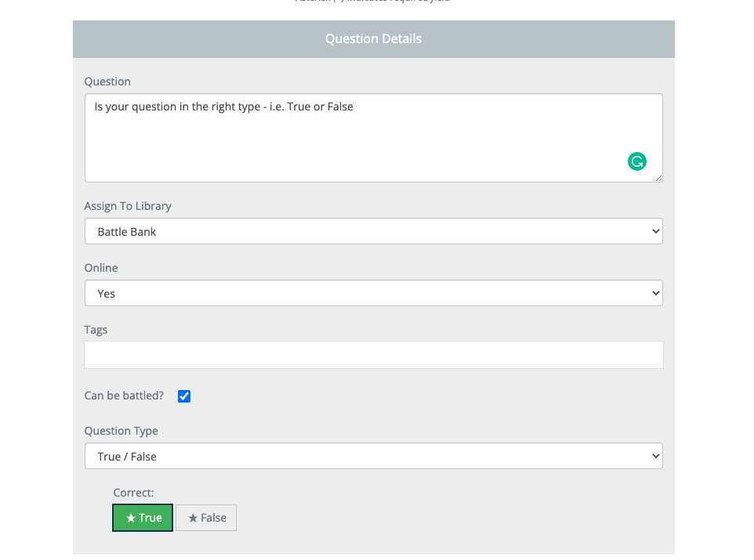This screenshot has width=754, height=560.
Task: Click the 'Question Type' field label
Action: (121, 431)
